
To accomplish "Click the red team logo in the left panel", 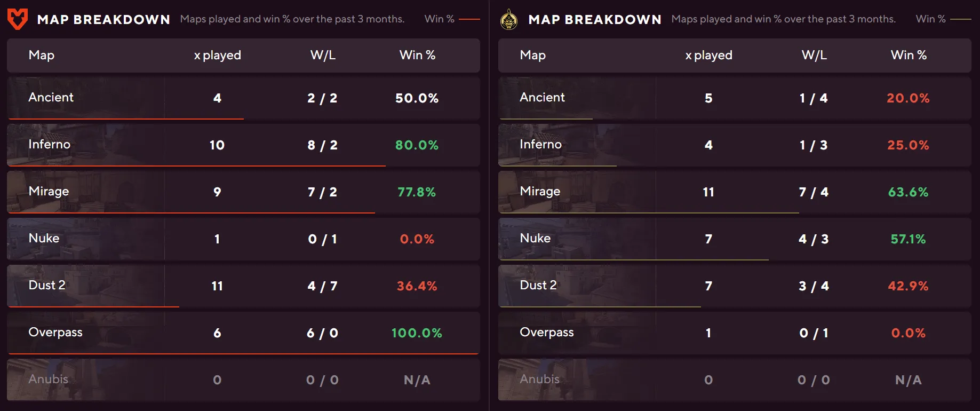I will 18,19.
